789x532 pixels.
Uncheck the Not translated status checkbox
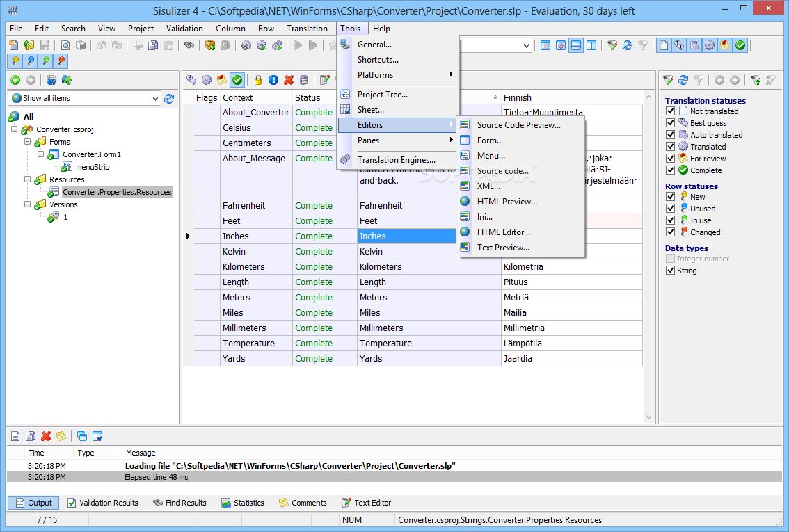(x=671, y=111)
